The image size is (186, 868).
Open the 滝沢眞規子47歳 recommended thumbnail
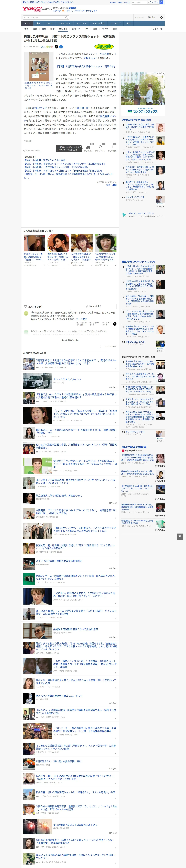pyautogui.click(x=58, y=243)
